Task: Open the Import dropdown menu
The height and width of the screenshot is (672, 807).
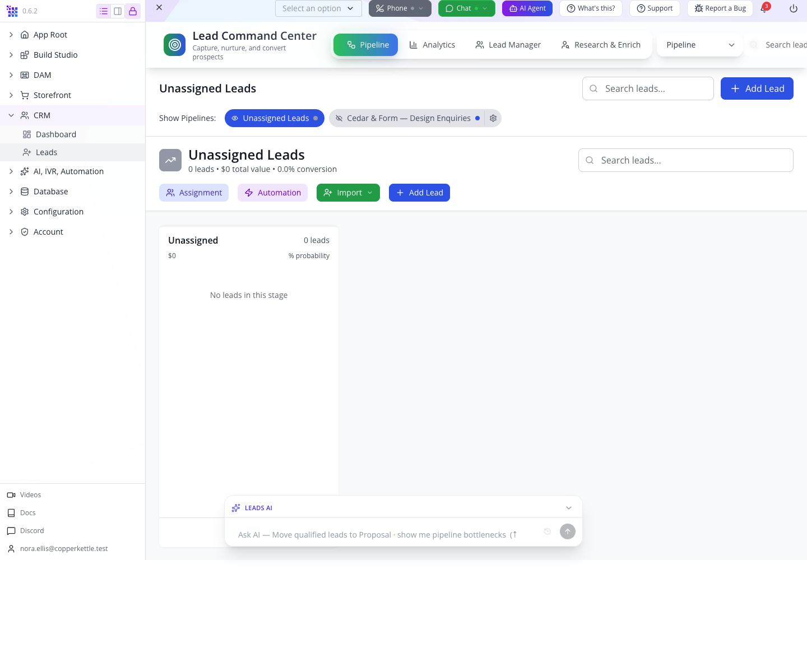Action: tap(348, 193)
